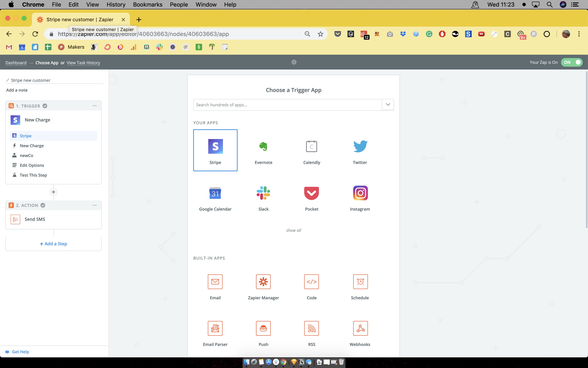Expand the app search dropdown arrow

click(388, 105)
